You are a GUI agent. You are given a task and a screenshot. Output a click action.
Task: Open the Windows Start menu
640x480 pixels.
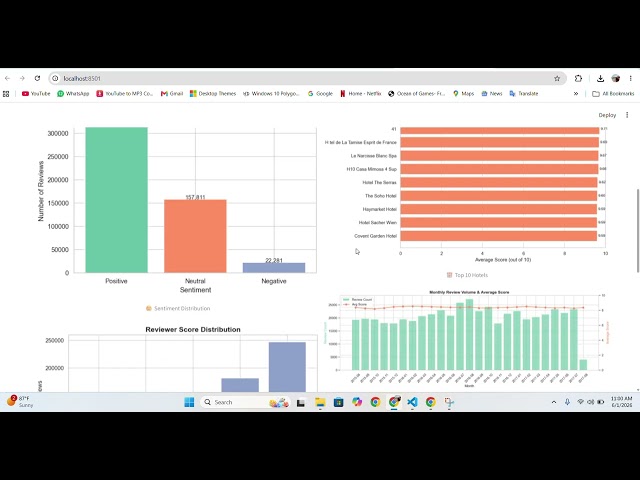click(x=189, y=402)
